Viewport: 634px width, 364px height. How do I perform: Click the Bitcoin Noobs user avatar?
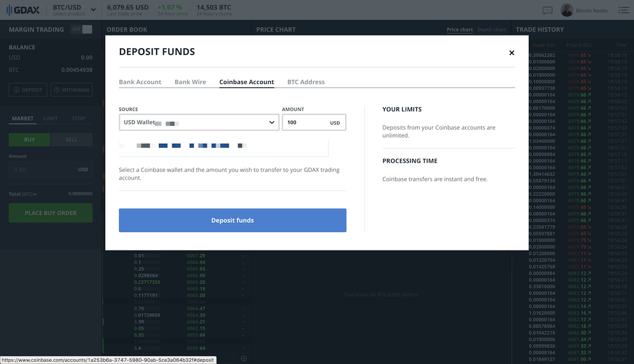pyautogui.click(x=567, y=10)
